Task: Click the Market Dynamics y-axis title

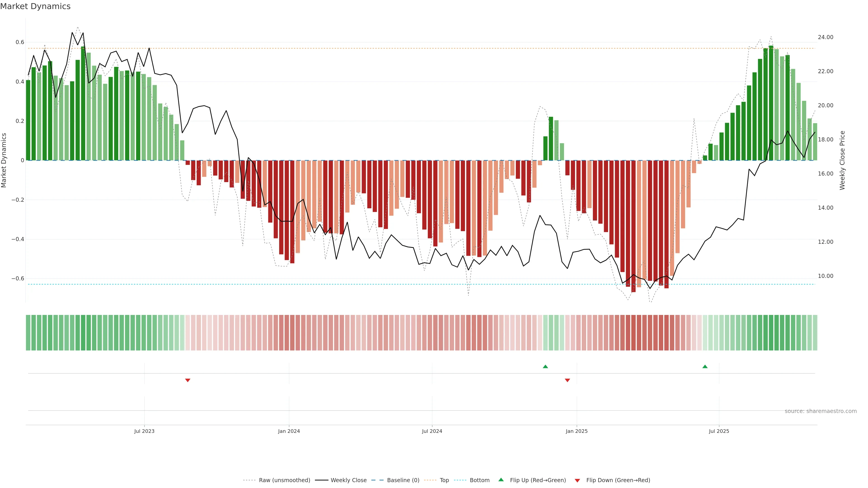Action: 4,160
